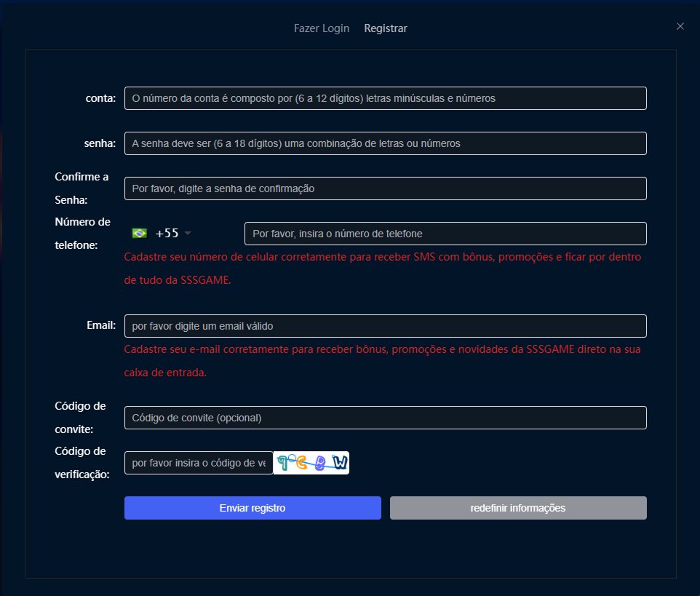This screenshot has height=596, width=700.
Task: Open the +55 country code selector
Action: 167,234
